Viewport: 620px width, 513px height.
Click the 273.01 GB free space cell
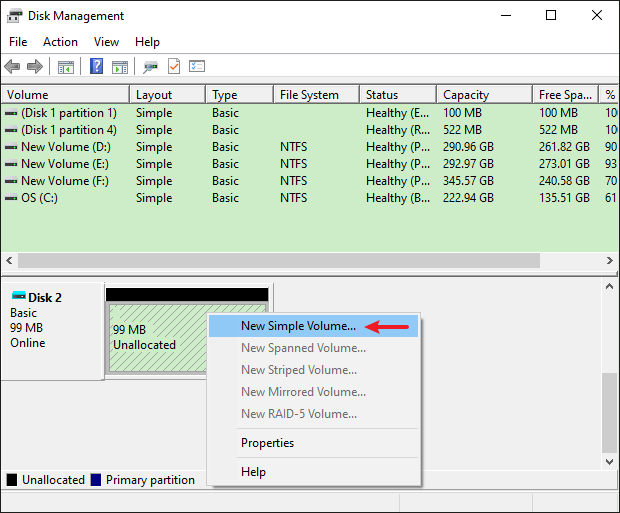(564, 164)
